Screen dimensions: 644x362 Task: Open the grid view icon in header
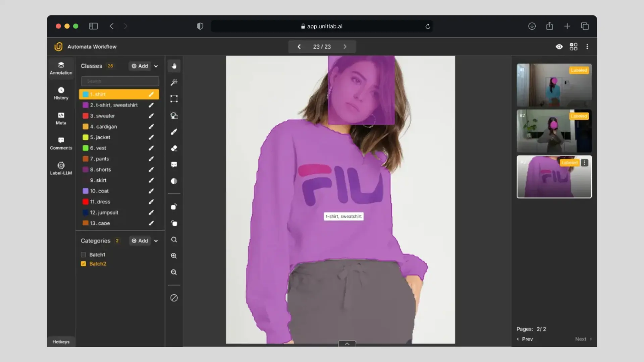click(x=574, y=47)
